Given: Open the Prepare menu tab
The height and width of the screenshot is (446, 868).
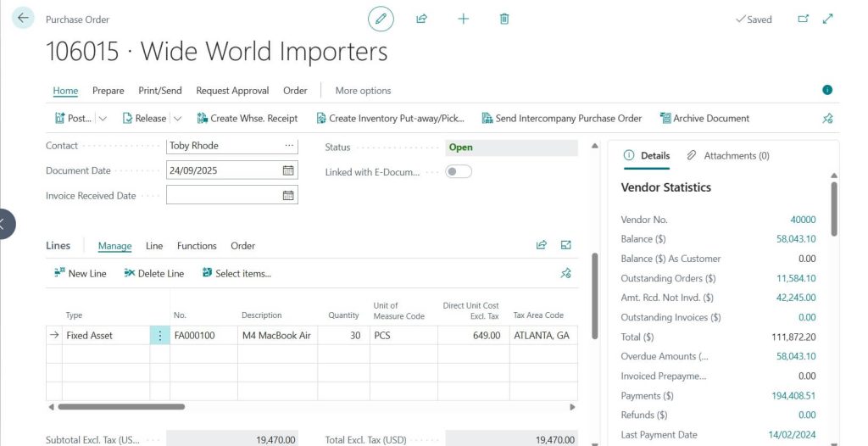Looking at the screenshot, I should (x=108, y=91).
